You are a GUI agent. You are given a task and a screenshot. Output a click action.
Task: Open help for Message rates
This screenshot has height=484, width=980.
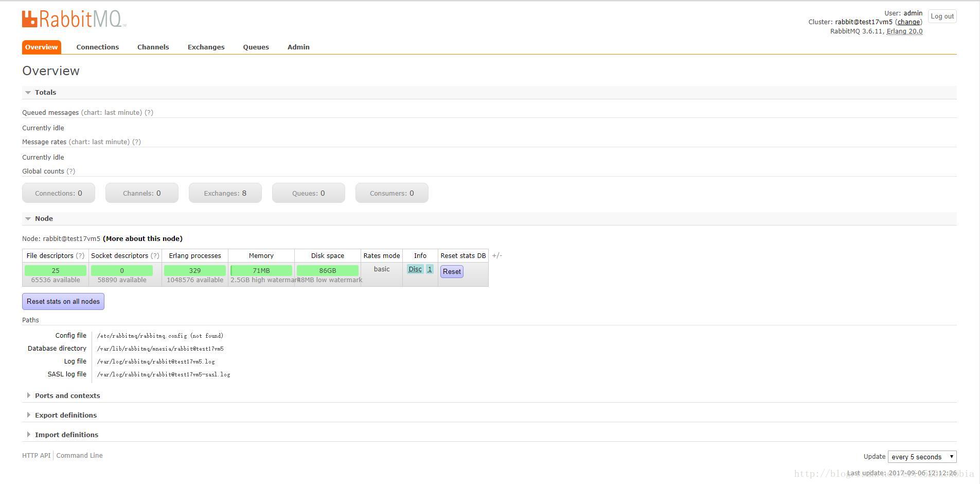136,142
